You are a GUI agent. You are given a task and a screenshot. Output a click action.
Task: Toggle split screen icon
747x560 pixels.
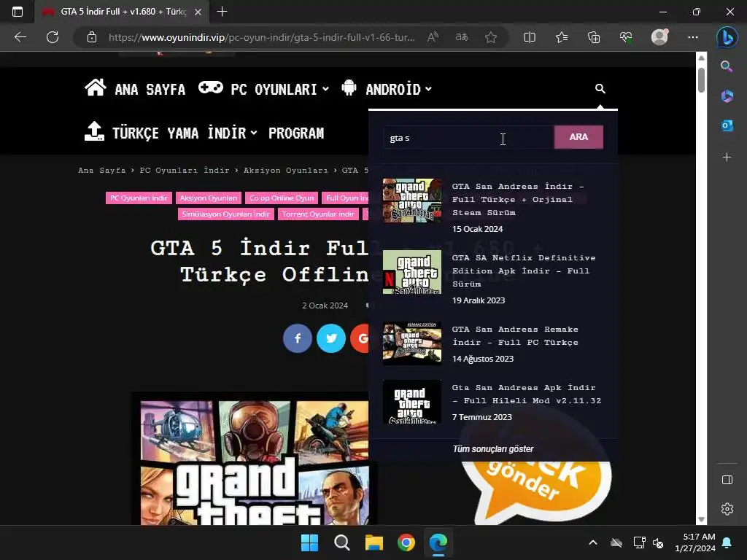pos(530,37)
